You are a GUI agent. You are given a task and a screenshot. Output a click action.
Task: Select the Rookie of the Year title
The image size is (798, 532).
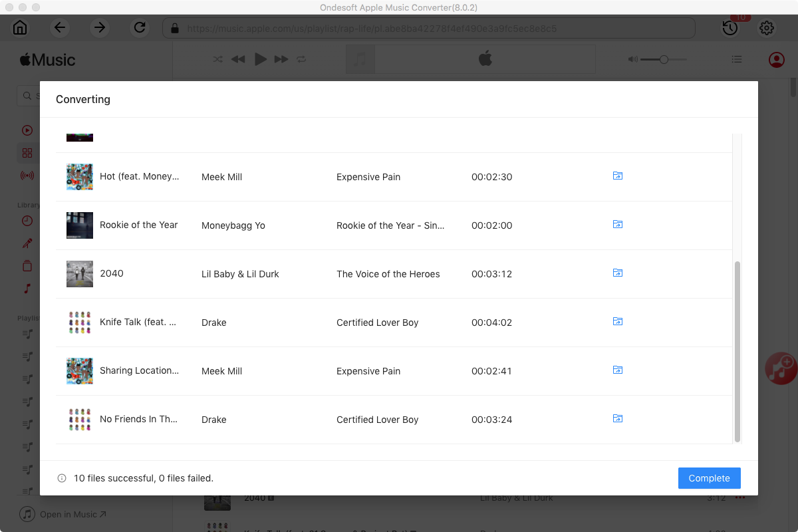(x=139, y=225)
